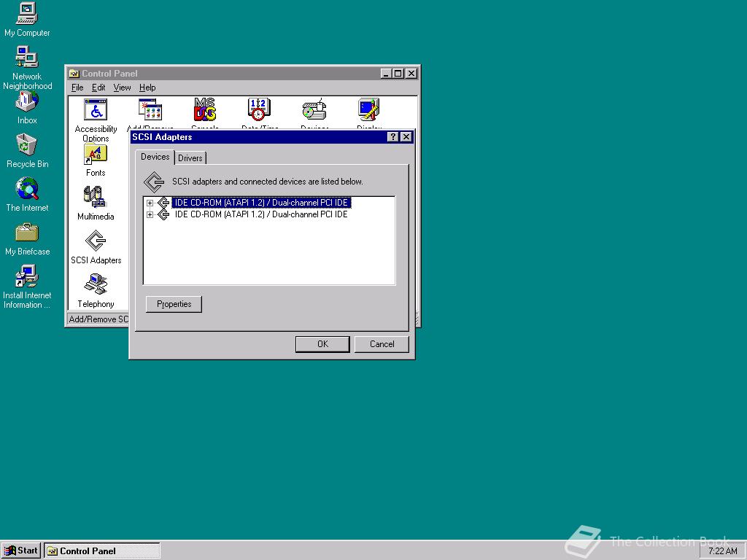Switch to the Drivers tab
The image size is (747, 560).
point(190,158)
